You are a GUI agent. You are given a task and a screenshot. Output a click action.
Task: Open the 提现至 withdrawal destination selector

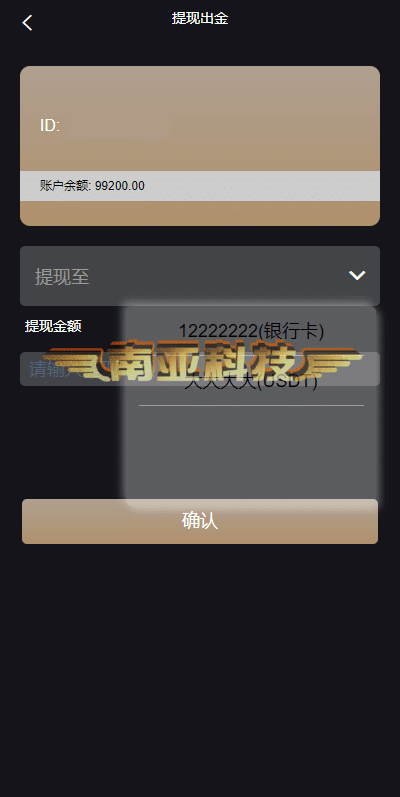pos(200,276)
